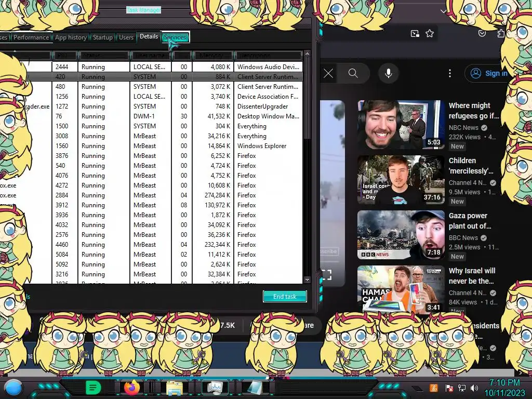Switch to Task Manager taskbar icon
Image resolution: width=532 pixels, height=399 pixels.
coord(215,388)
